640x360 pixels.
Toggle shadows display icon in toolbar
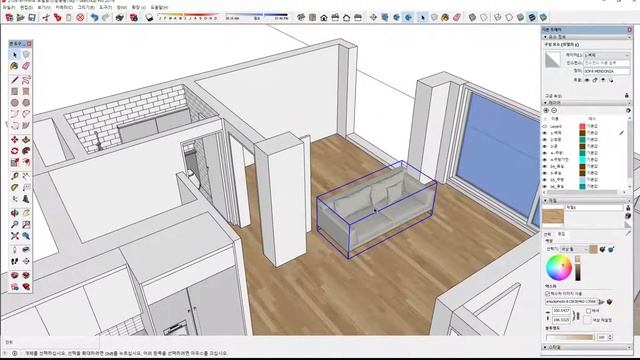(x=149, y=17)
